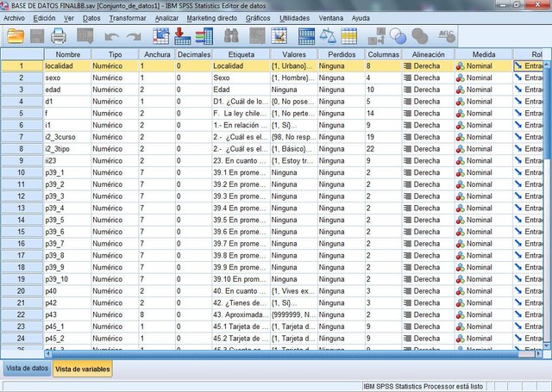Select the Vista de variables tab
This screenshot has height=392, width=552.
83,369
